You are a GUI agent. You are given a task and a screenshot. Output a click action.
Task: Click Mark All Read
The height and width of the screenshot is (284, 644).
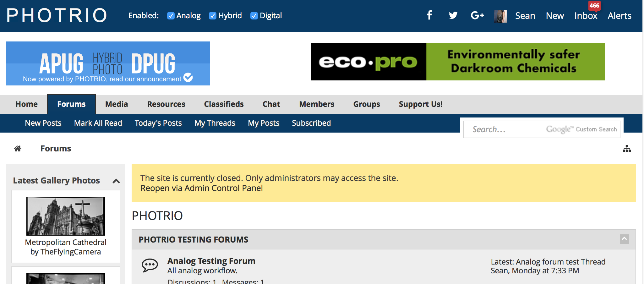pyautogui.click(x=98, y=123)
